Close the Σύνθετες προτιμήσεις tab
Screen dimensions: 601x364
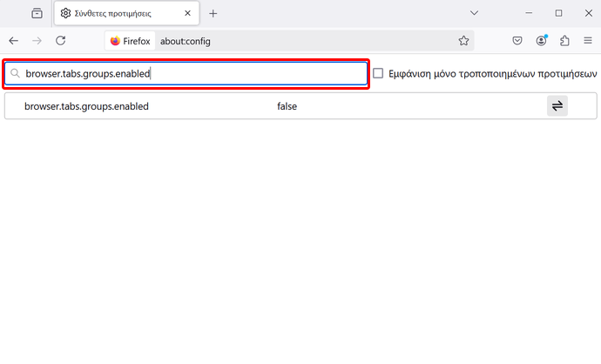point(187,13)
